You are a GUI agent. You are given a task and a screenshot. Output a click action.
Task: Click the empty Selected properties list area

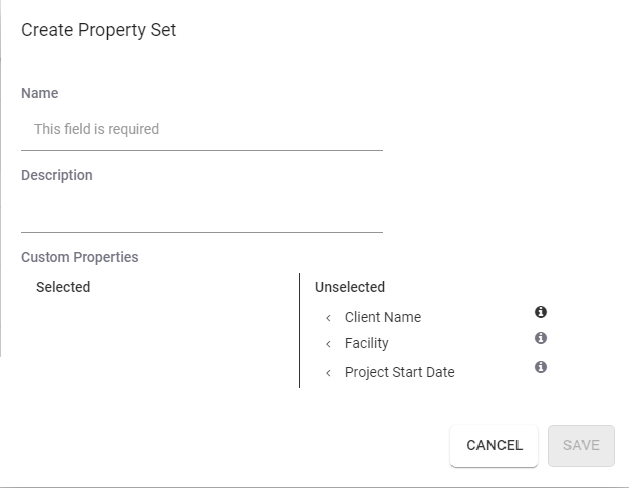pyautogui.click(x=160, y=340)
